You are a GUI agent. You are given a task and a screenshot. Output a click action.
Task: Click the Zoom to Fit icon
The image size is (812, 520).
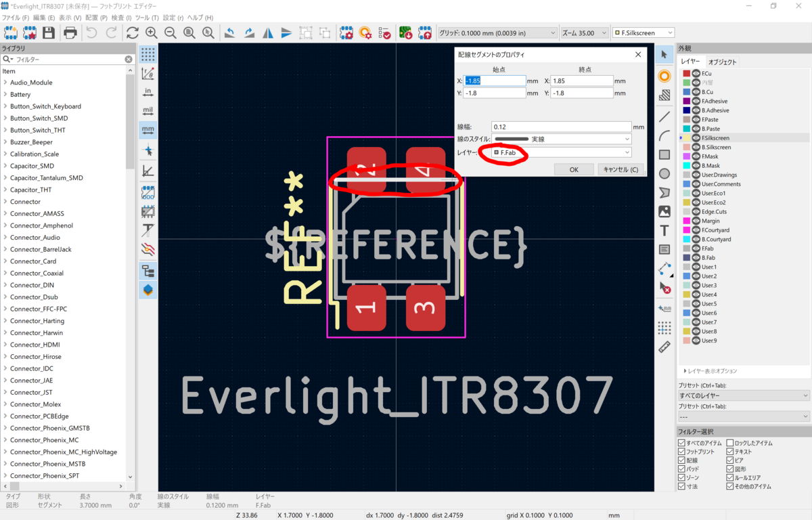click(x=189, y=32)
